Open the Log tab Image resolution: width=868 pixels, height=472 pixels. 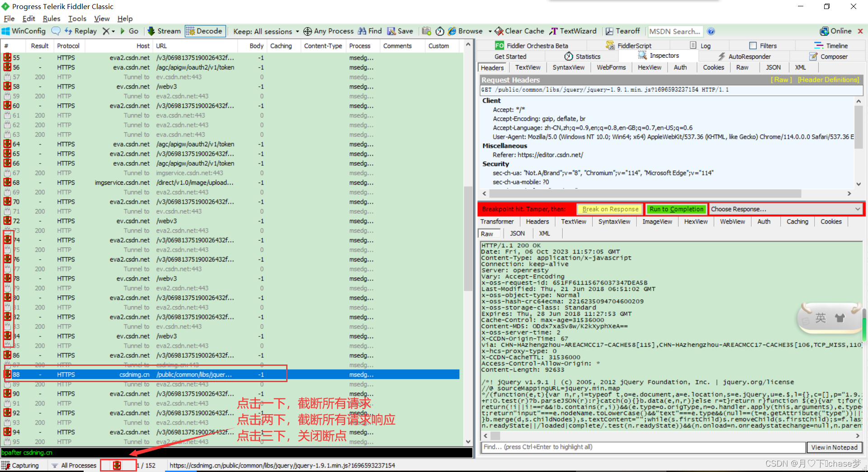[700, 46]
